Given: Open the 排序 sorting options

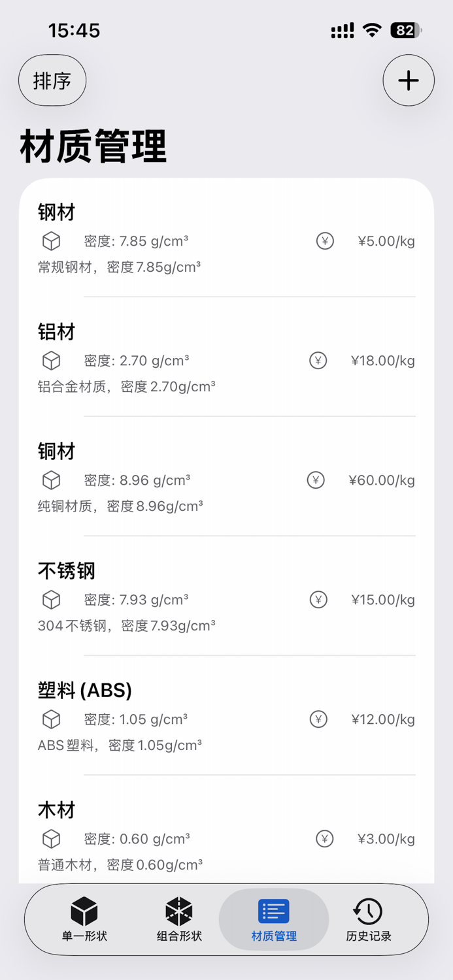Looking at the screenshot, I should (x=52, y=80).
